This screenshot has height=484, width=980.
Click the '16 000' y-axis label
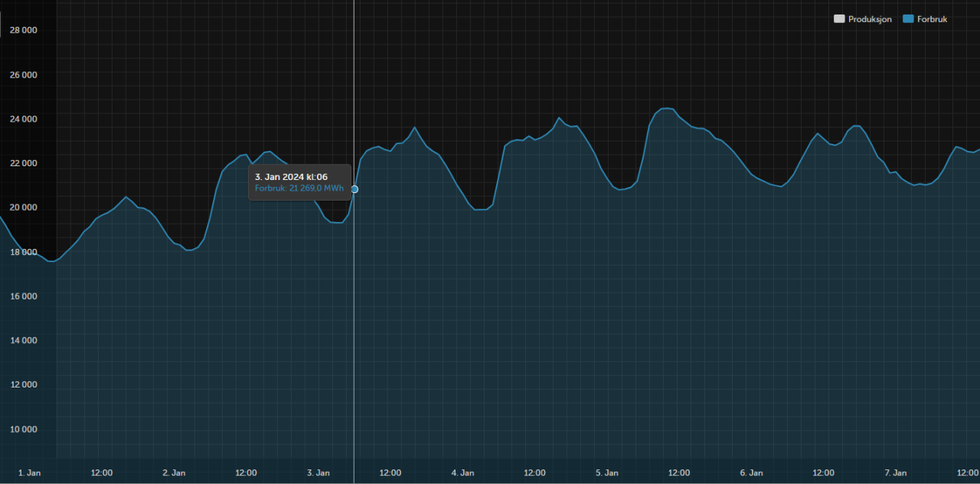point(24,296)
